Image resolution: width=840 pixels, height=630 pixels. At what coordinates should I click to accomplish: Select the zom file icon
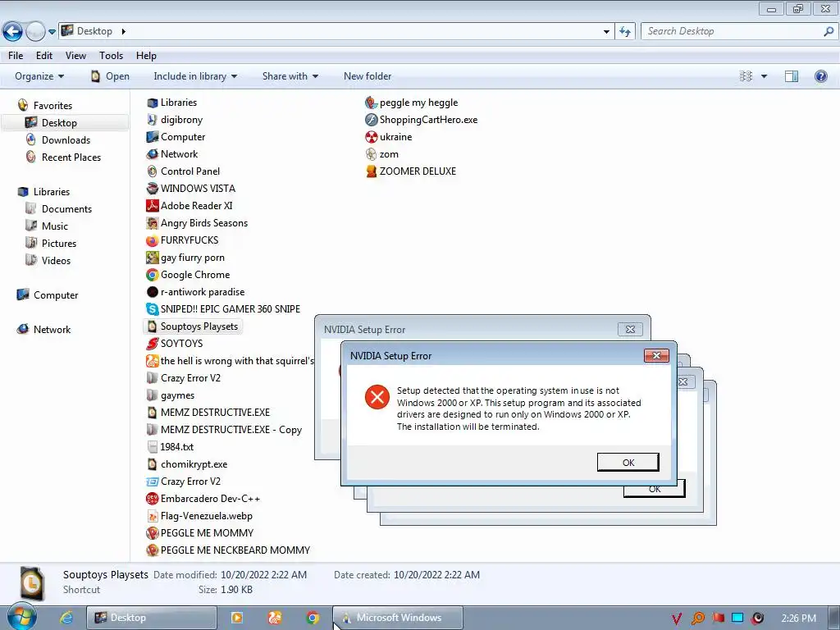tap(372, 154)
